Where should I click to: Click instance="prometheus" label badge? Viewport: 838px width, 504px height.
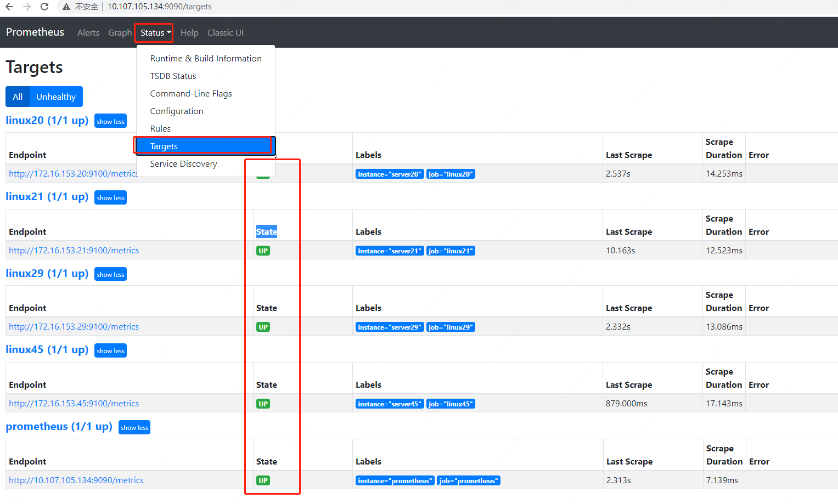395,480
